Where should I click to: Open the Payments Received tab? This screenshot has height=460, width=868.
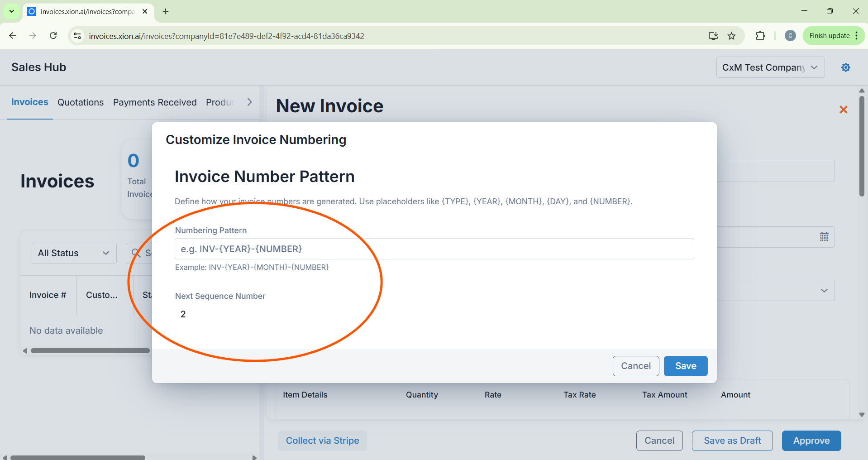point(155,102)
